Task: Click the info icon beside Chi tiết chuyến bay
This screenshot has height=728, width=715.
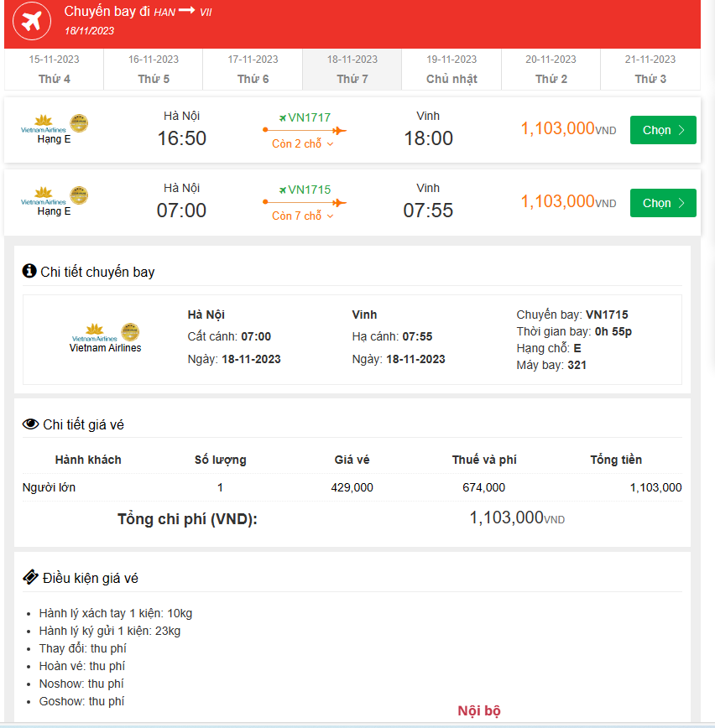Action: (28, 272)
